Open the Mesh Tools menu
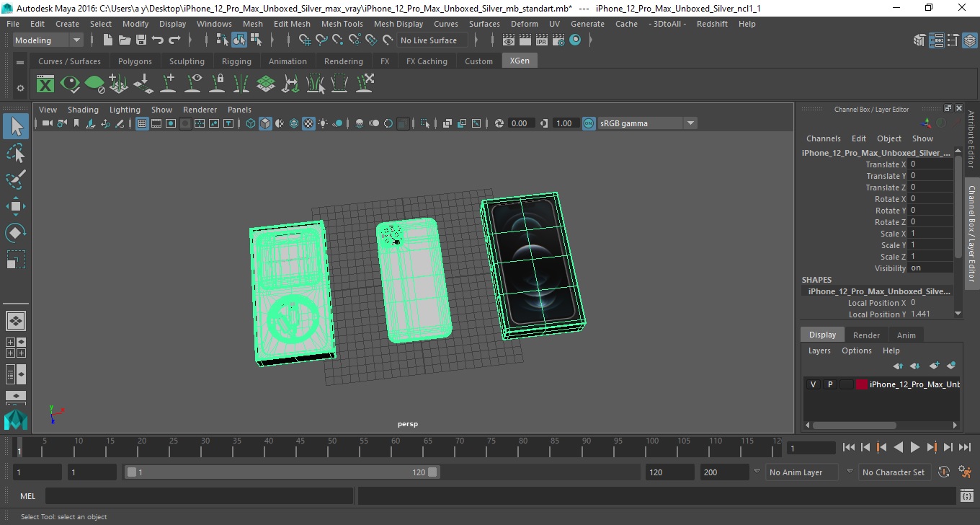Viewport: 980px width, 525px height. point(342,24)
